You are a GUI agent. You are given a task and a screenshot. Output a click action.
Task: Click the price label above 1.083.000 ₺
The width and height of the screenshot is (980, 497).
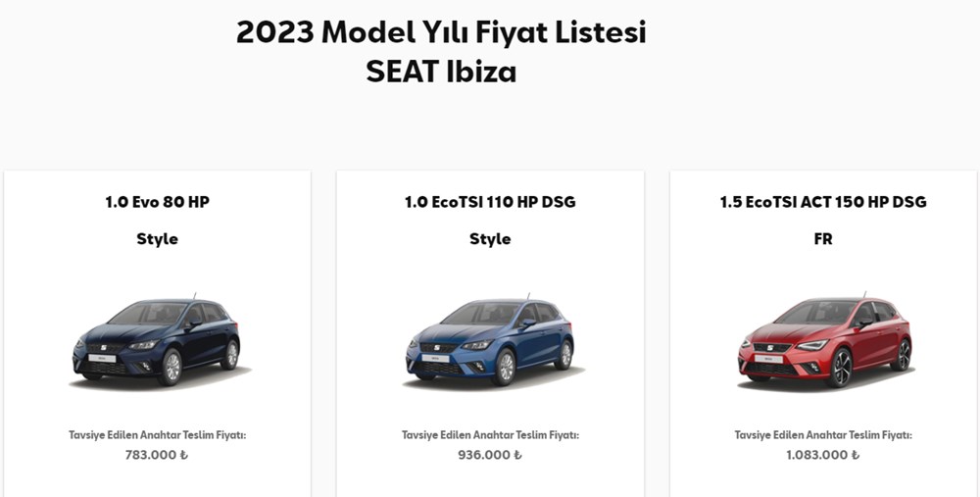tap(823, 435)
